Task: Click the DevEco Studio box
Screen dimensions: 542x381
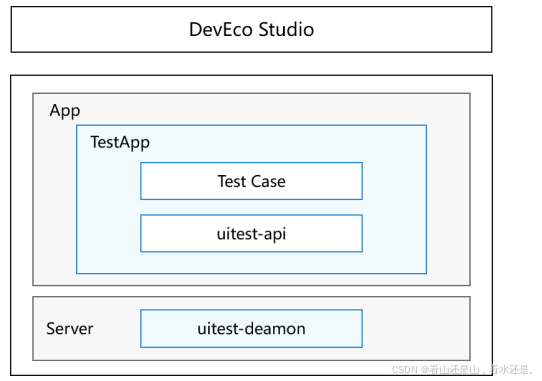Action: (251, 29)
